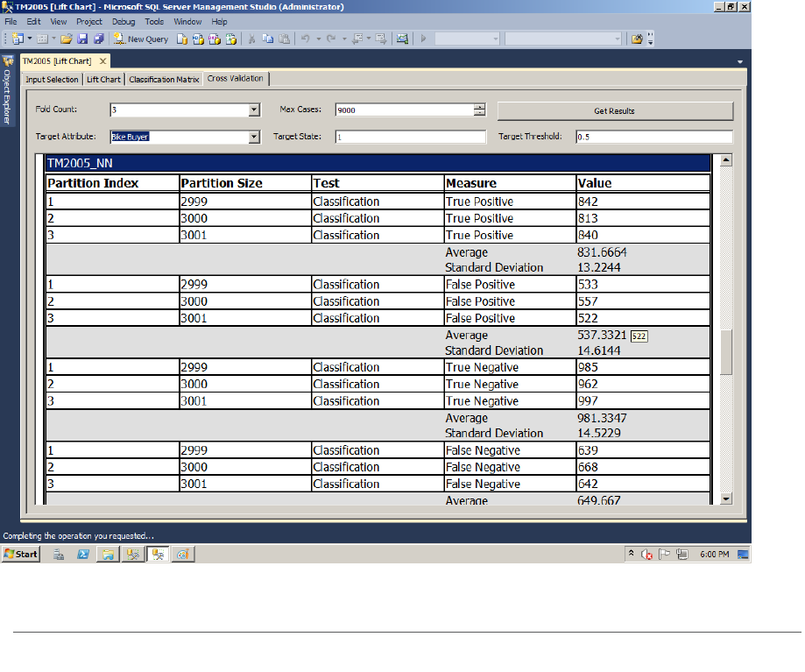Open the Object Explorer side panel

pyautogui.click(x=7, y=90)
